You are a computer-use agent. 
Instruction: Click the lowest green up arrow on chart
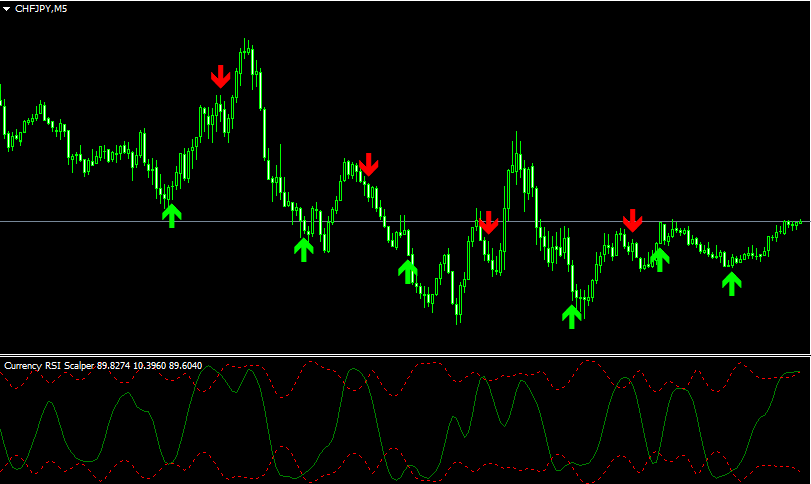click(571, 317)
